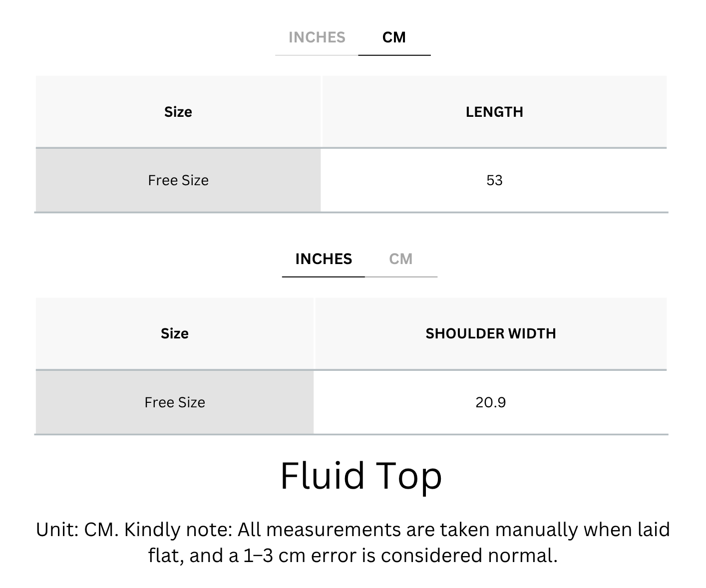Click the bottom border of Shoulder Width table
The height and width of the screenshot is (588, 706).
point(351,434)
